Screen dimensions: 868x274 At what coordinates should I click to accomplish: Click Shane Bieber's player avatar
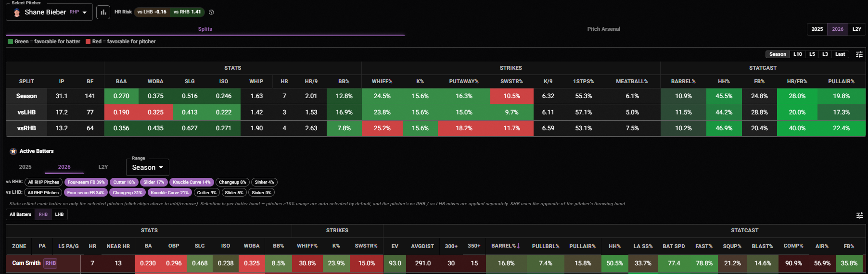tap(17, 12)
